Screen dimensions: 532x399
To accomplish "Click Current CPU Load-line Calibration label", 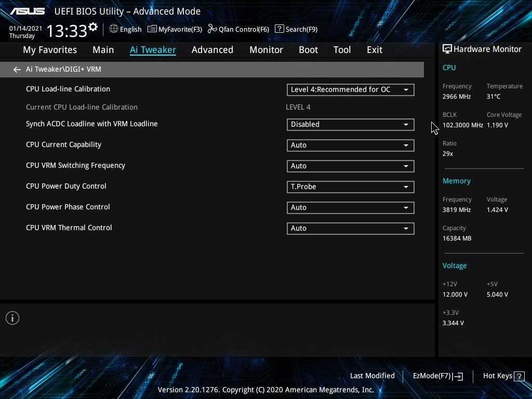I will click(x=82, y=107).
